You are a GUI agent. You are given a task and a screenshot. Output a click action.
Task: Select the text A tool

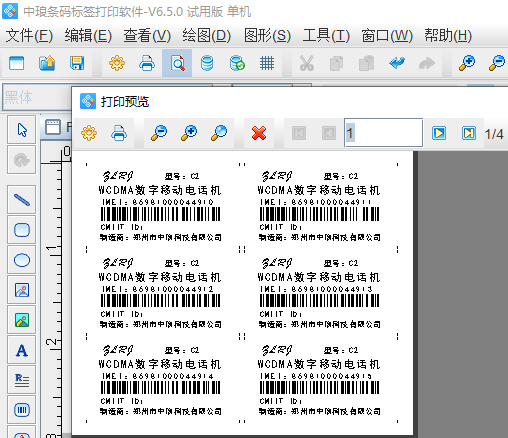pos(22,350)
